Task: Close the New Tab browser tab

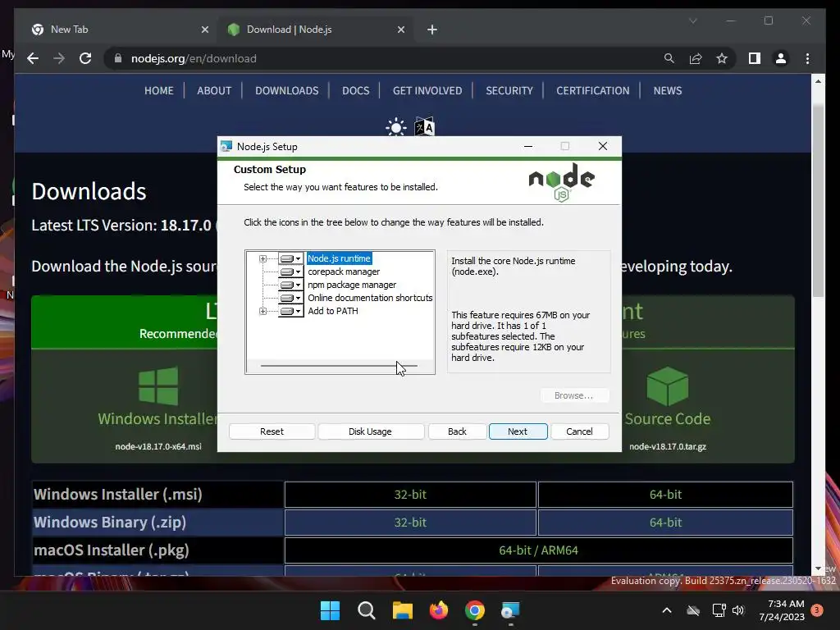Action: [204, 30]
